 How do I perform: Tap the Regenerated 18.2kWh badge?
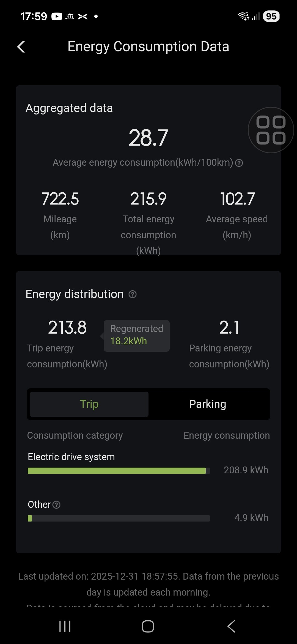tap(137, 335)
